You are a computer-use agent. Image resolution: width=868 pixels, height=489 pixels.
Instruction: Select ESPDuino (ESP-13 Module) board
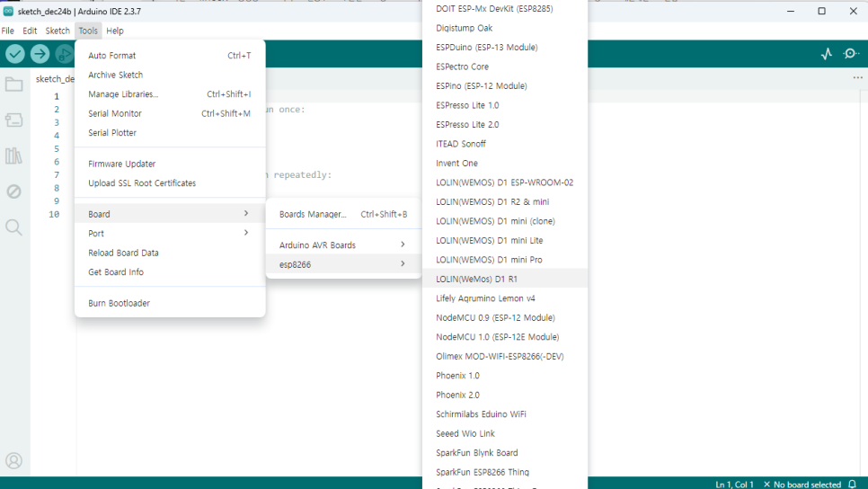pos(505,48)
